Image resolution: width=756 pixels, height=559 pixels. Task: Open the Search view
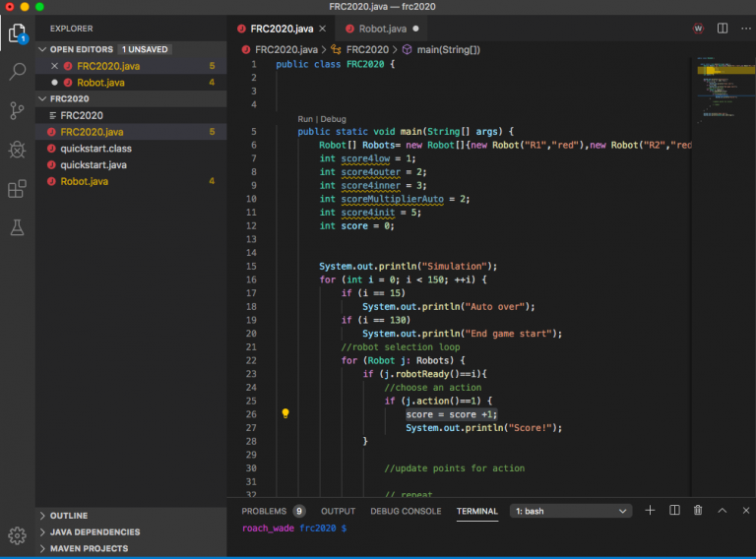[18, 72]
